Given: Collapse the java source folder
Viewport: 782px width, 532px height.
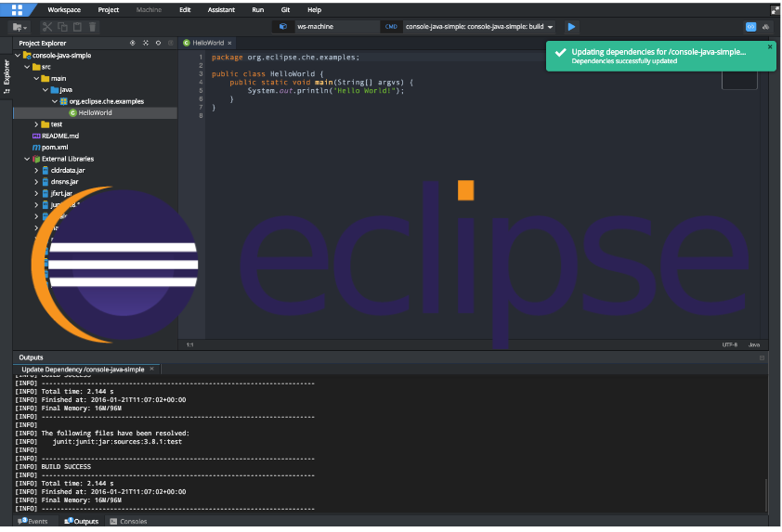Looking at the screenshot, I should coord(46,90).
